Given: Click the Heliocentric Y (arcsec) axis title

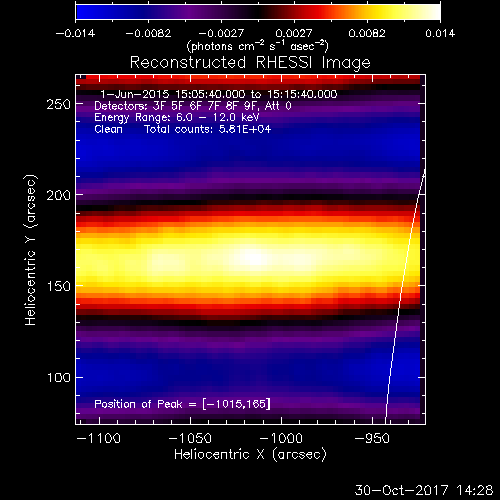Looking at the screenshot, I should 30,250.
